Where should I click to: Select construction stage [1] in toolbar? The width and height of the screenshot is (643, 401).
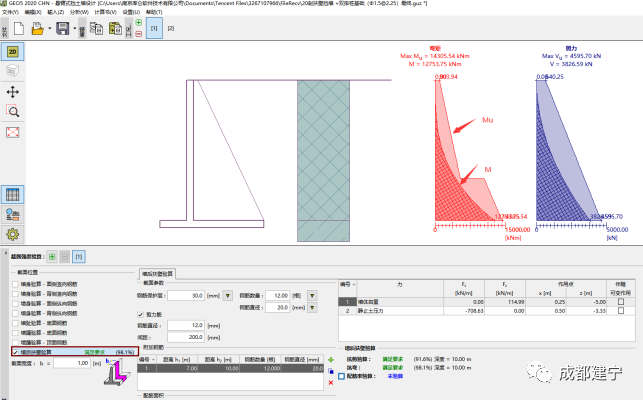pyautogui.click(x=154, y=28)
